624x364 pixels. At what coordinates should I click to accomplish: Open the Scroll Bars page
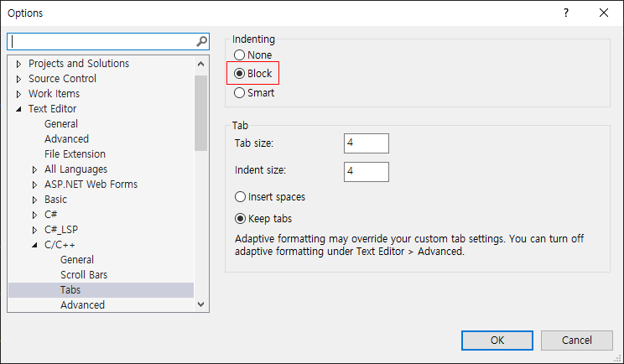click(84, 275)
